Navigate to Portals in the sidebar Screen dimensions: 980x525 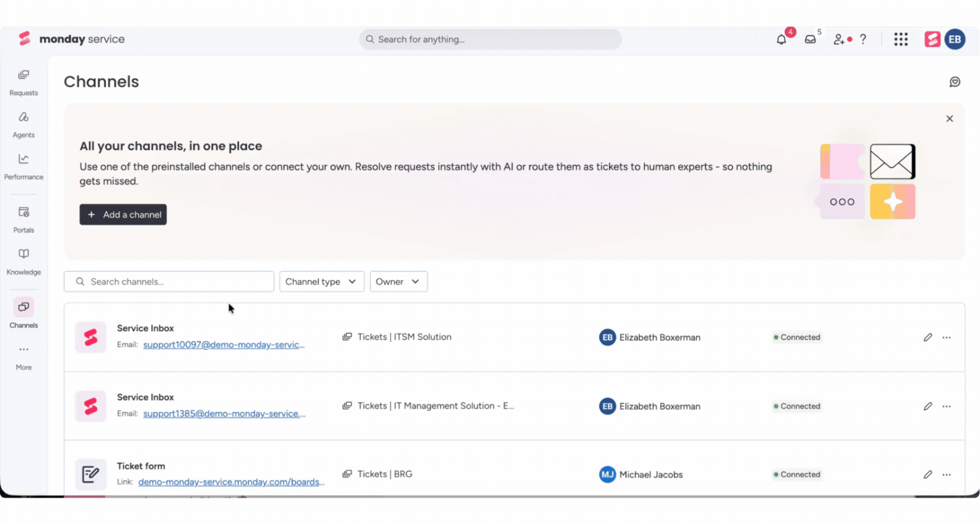[x=24, y=220]
